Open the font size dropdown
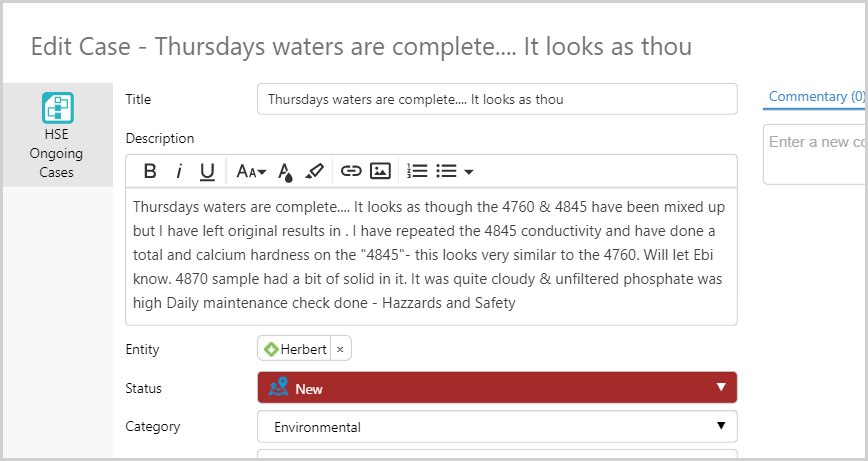The image size is (868, 461). pos(251,171)
